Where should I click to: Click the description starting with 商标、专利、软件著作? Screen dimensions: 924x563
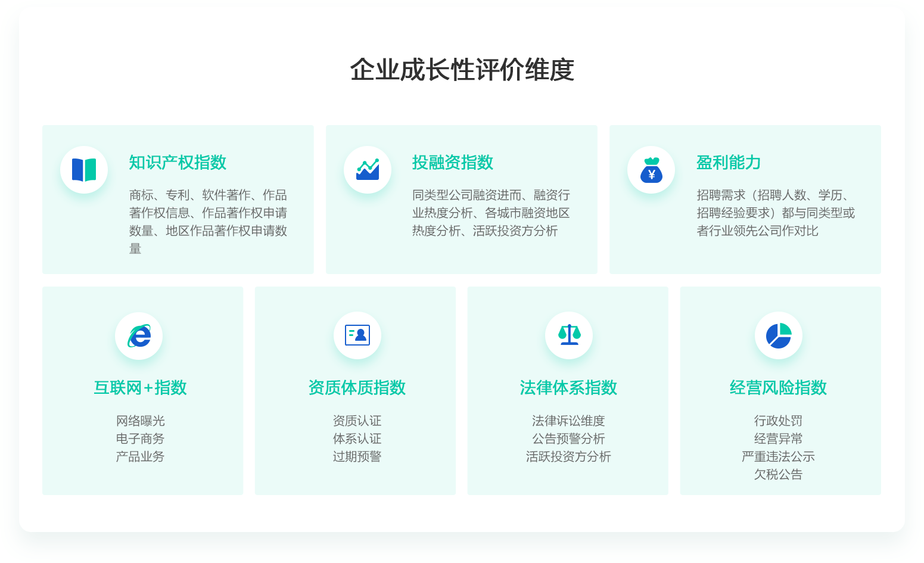pyautogui.click(x=208, y=222)
